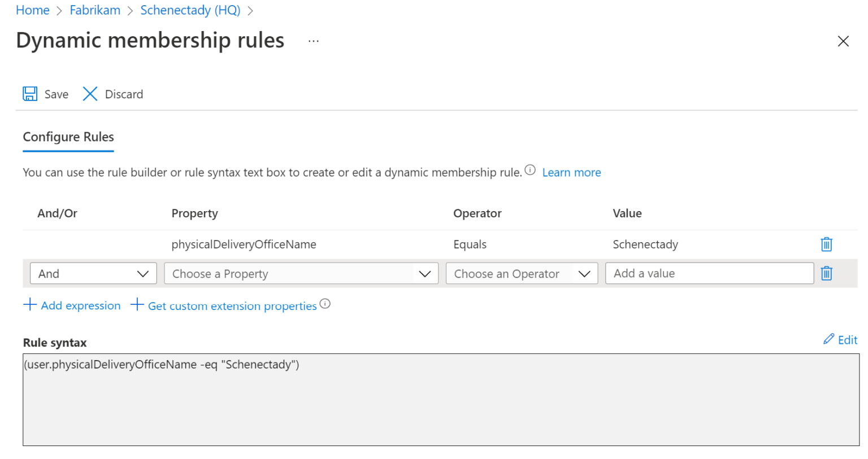This screenshot has height=459, width=868.
Task: Open the Learn more link
Action: [x=571, y=173]
